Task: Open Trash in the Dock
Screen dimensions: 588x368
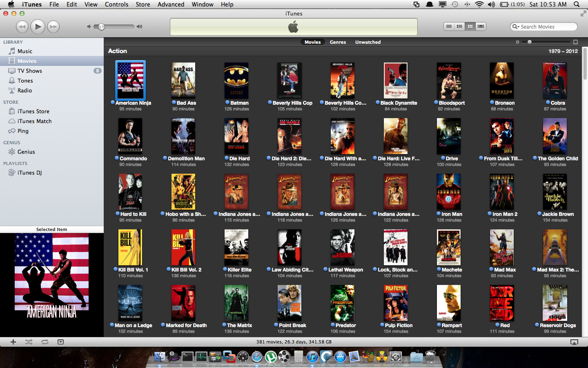Action: pyautogui.click(x=430, y=357)
